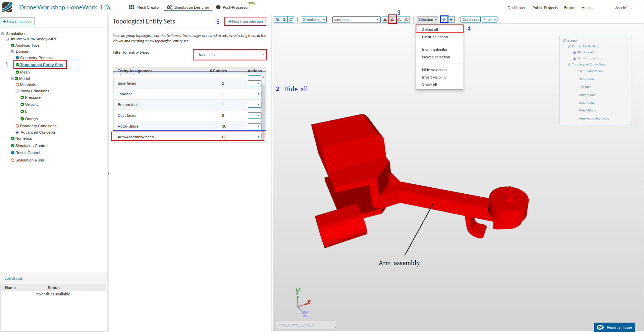Collapse the Simulations tree root

[3, 34]
